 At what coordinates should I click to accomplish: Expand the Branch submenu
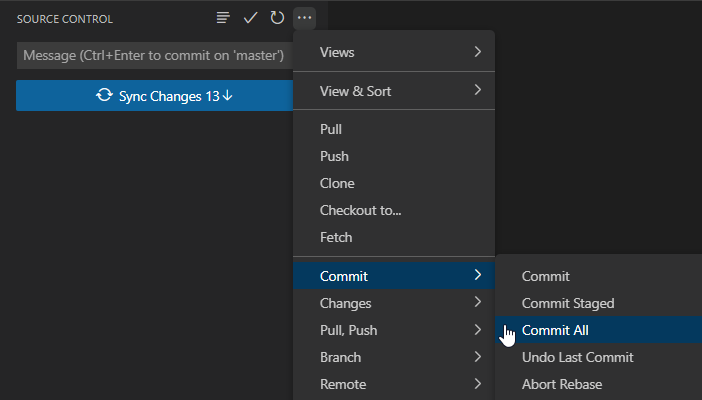click(394, 357)
